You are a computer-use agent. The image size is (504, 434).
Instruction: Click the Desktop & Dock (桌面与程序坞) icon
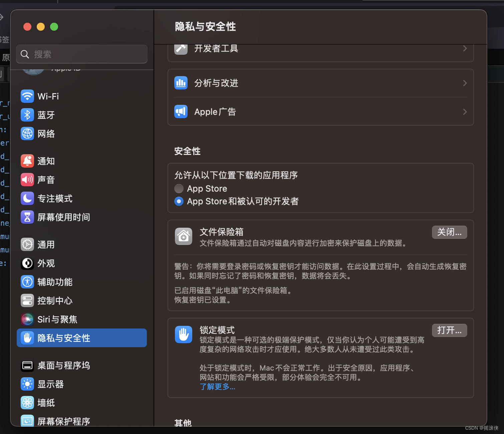[27, 366]
